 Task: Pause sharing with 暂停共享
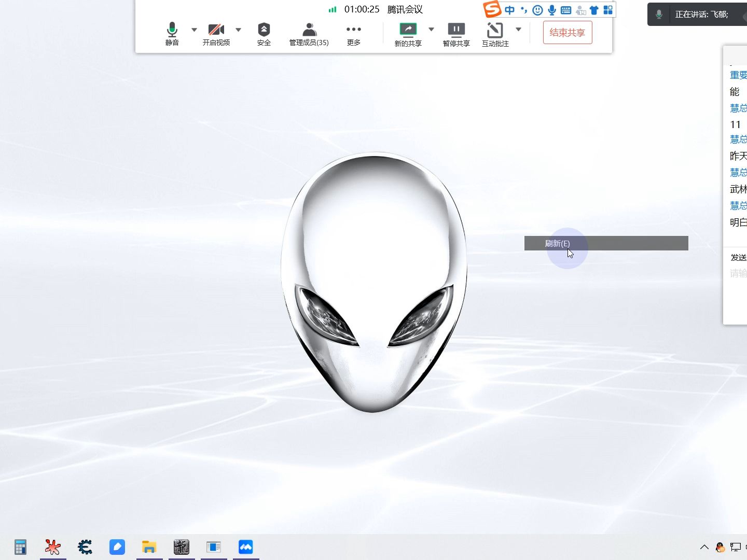(x=457, y=34)
